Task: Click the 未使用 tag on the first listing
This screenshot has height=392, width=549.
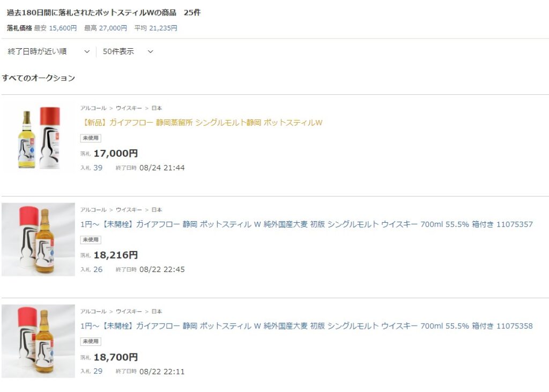Action: point(91,138)
